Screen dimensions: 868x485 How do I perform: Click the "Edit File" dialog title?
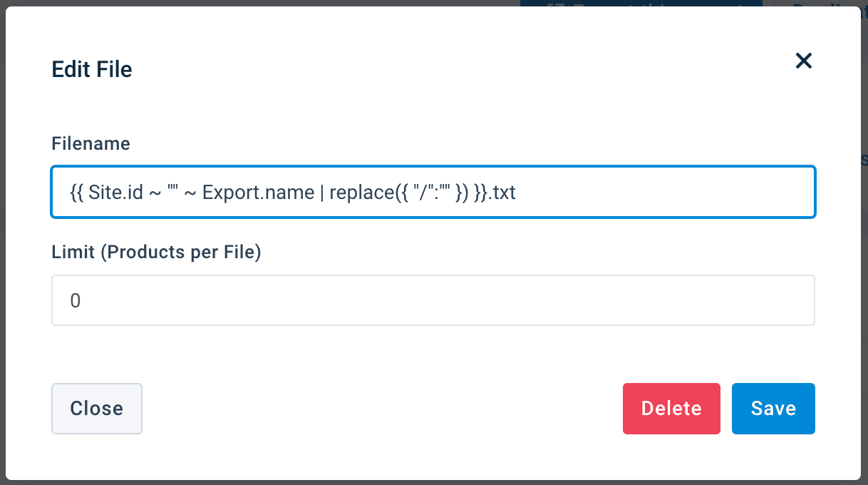pos(92,69)
